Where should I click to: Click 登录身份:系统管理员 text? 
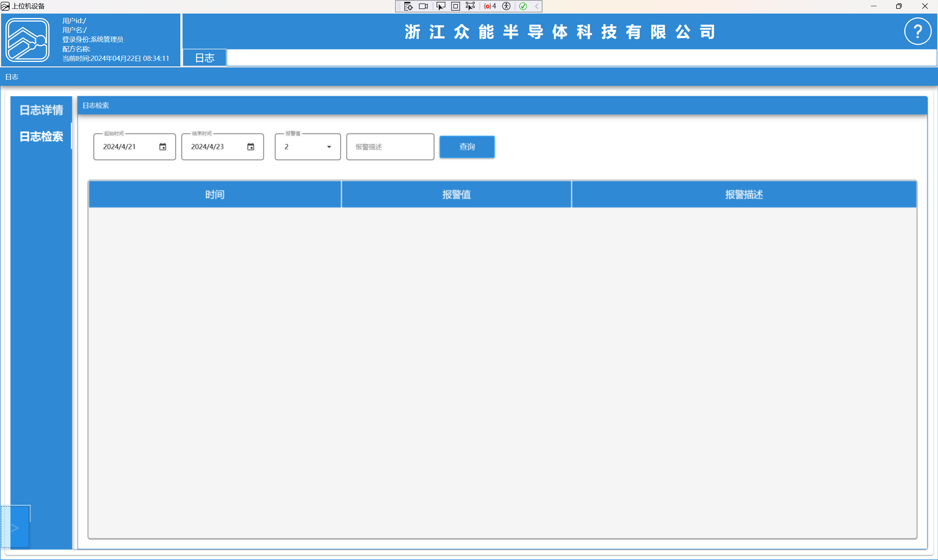[x=92, y=40]
